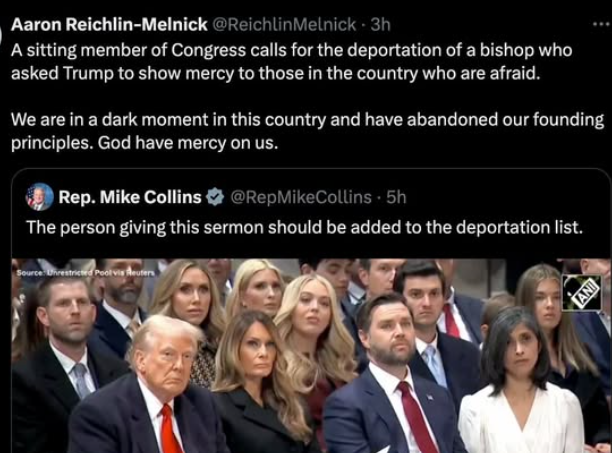The width and height of the screenshot is (612, 453).
Task: Click the Rep. Mike Collins display name
Action: point(130,197)
